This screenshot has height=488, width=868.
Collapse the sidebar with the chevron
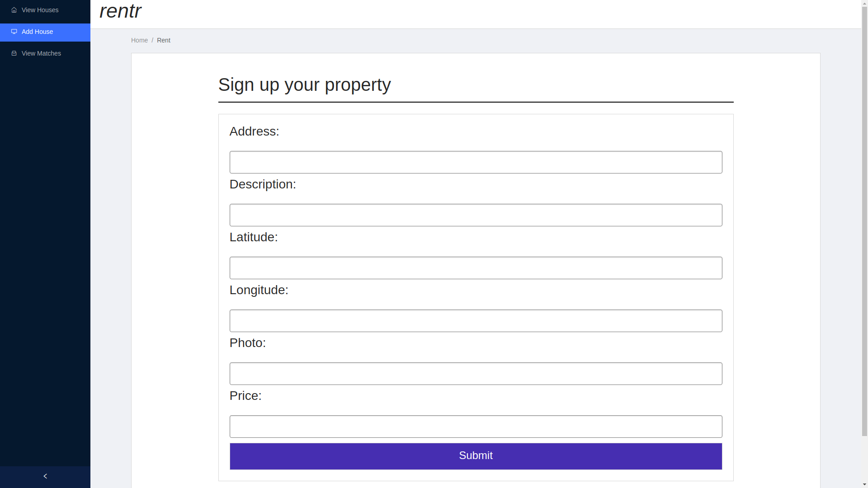click(x=45, y=476)
